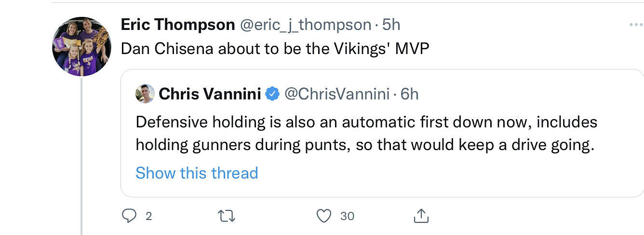This screenshot has width=644, height=235.
Task: Click the vertical thread line below the avatar
Action: 81,154
